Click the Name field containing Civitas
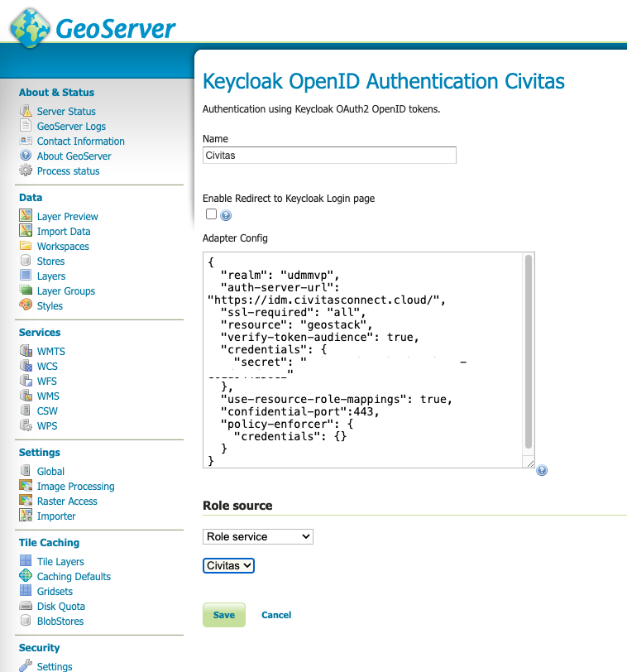 [329, 155]
